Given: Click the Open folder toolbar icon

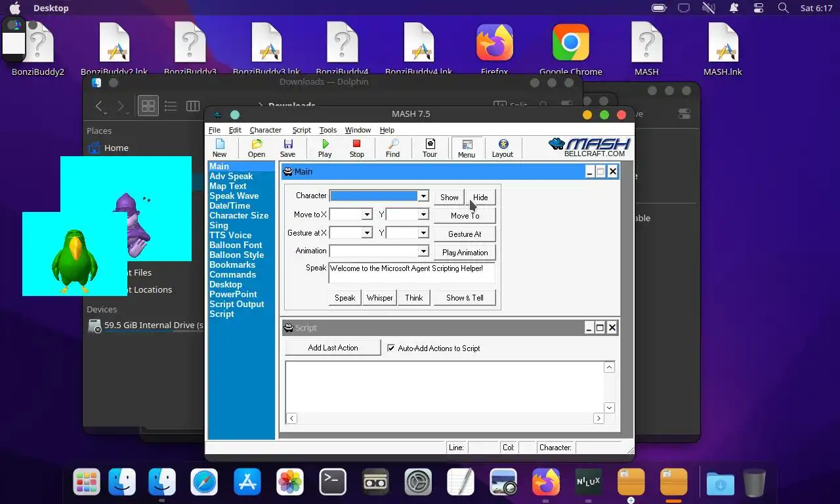Looking at the screenshot, I should [x=257, y=148].
